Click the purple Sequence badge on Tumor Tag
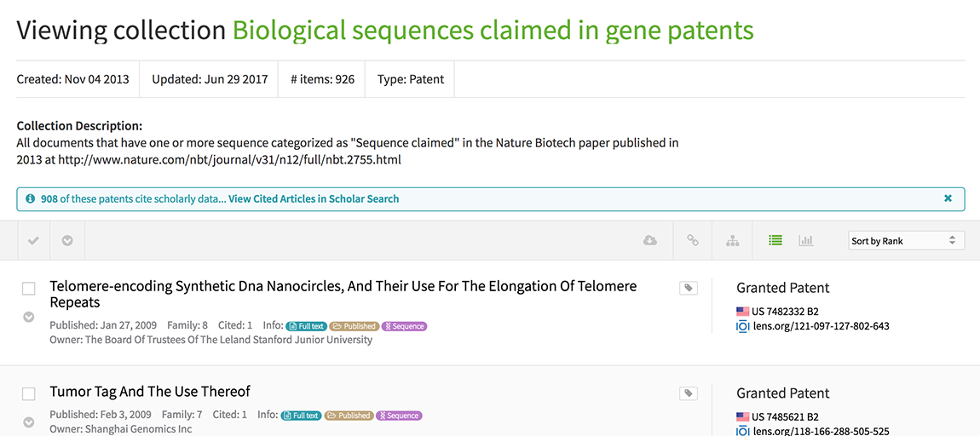 [x=399, y=416]
